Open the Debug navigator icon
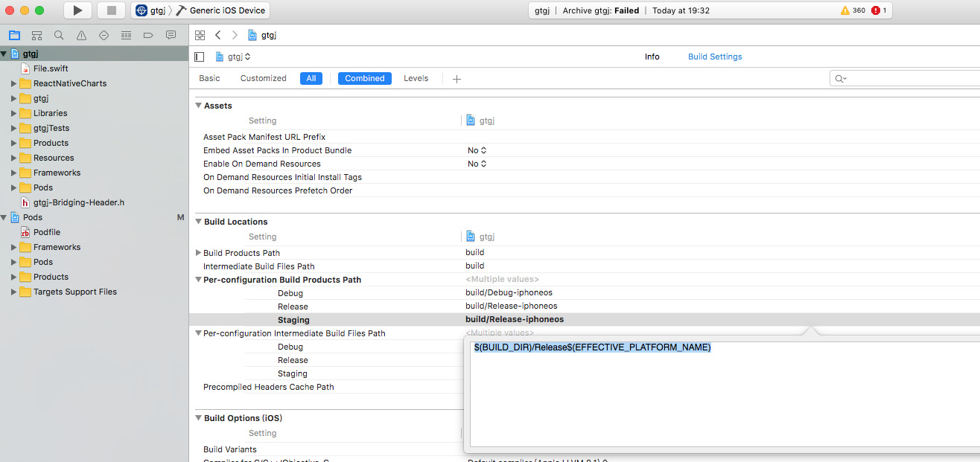This screenshot has width=980, height=462. (126, 35)
